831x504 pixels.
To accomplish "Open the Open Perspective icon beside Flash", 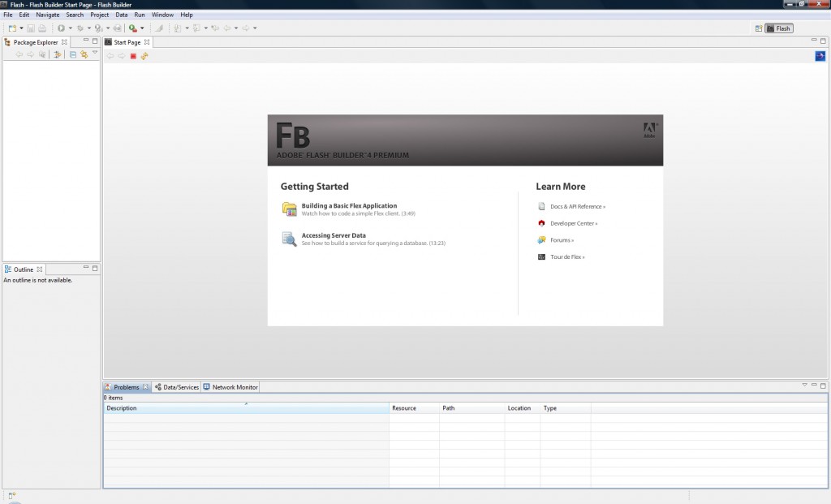I will [759, 28].
